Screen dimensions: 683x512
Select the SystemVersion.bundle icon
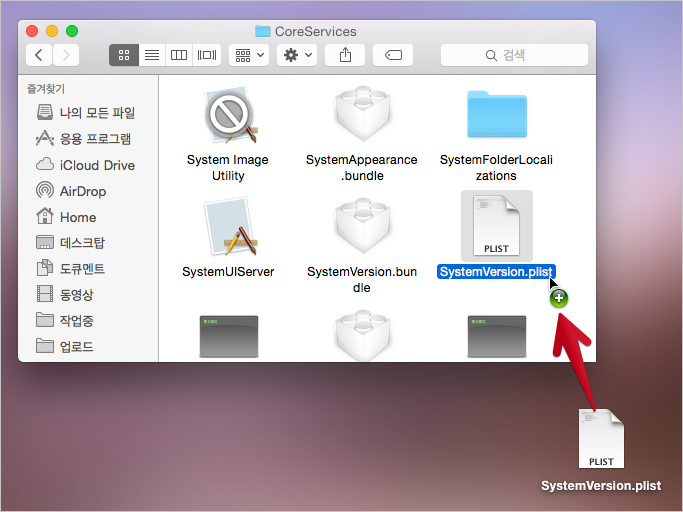pos(362,226)
